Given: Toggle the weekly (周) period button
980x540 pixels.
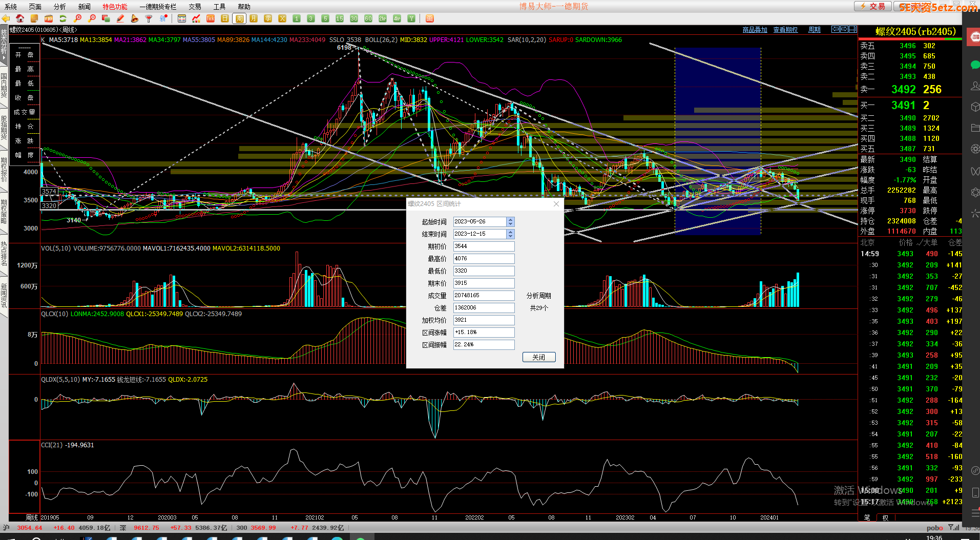Looking at the screenshot, I should (239, 18).
